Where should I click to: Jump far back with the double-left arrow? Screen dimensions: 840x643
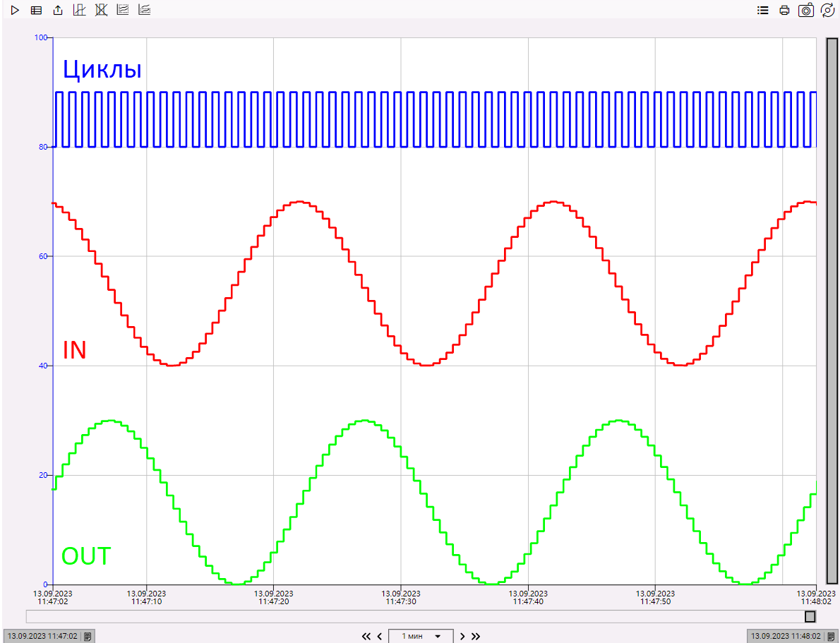pos(366,636)
